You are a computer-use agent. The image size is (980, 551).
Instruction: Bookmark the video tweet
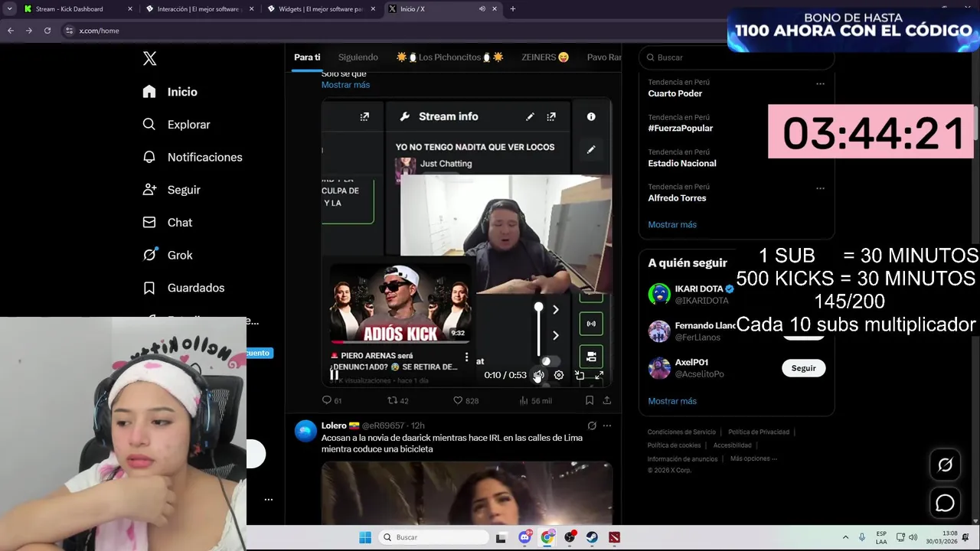pyautogui.click(x=590, y=400)
